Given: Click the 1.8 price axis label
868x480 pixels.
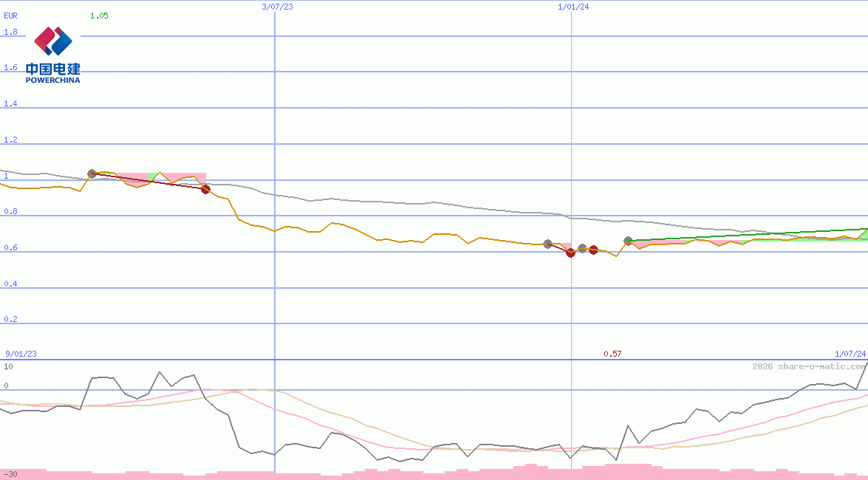Looking at the screenshot, I should click(10, 32).
